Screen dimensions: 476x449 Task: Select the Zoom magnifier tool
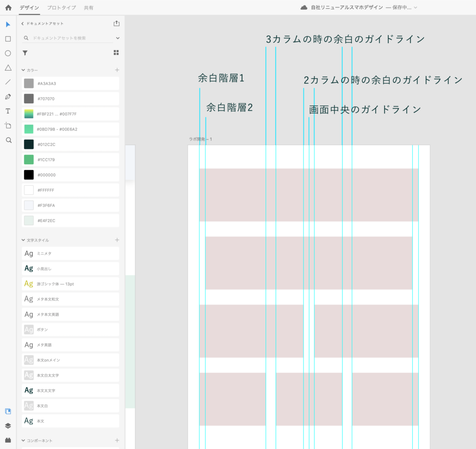pyautogui.click(x=8, y=140)
